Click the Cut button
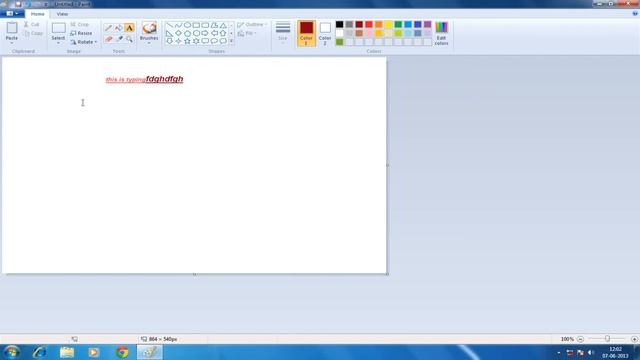Image resolution: width=640 pixels, height=360 pixels. click(31, 24)
